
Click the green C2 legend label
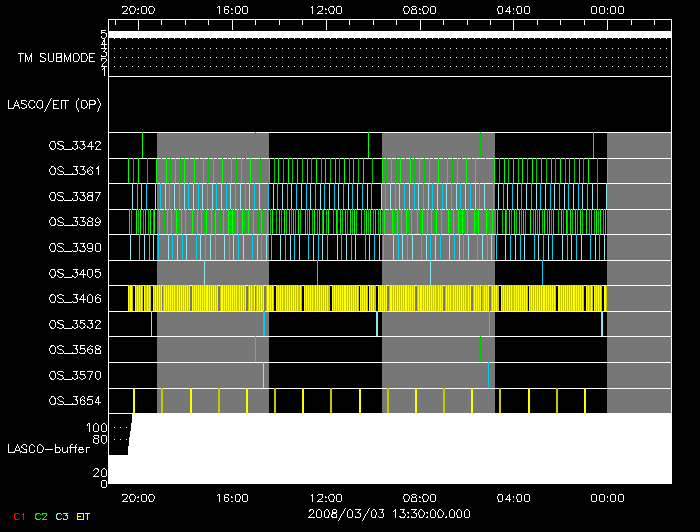pyautogui.click(x=40, y=517)
